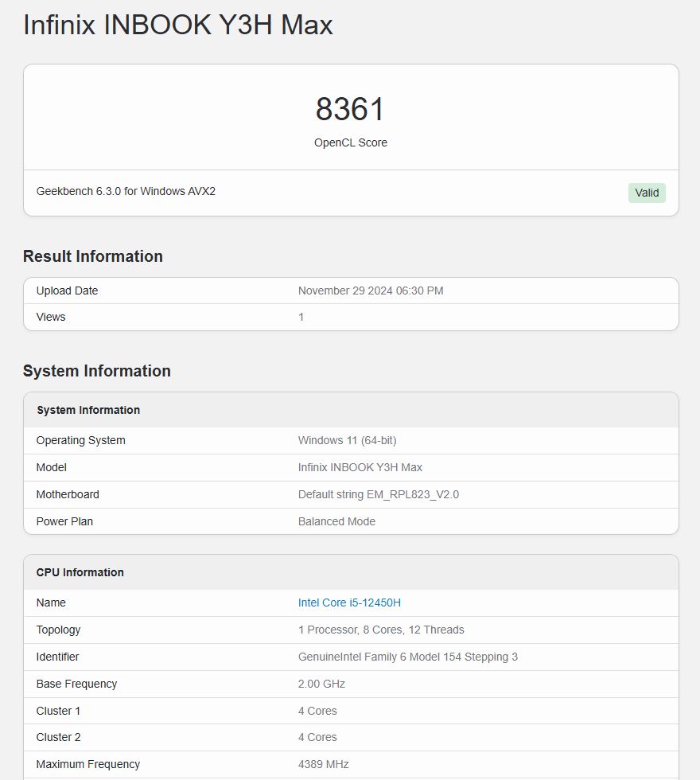Select the 4389 MHz value
Viewport: 700px width, 780px height.
pyautogui.click(x=323, y=764)
